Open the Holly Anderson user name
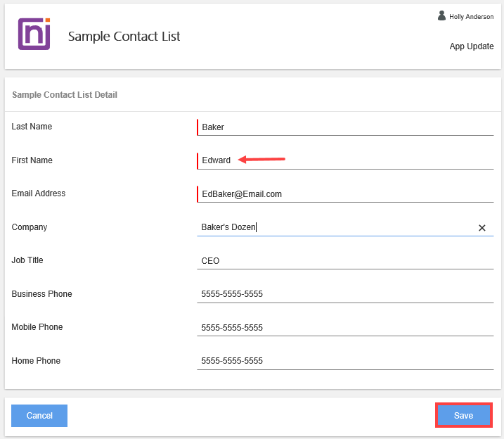 click(471, 17)
